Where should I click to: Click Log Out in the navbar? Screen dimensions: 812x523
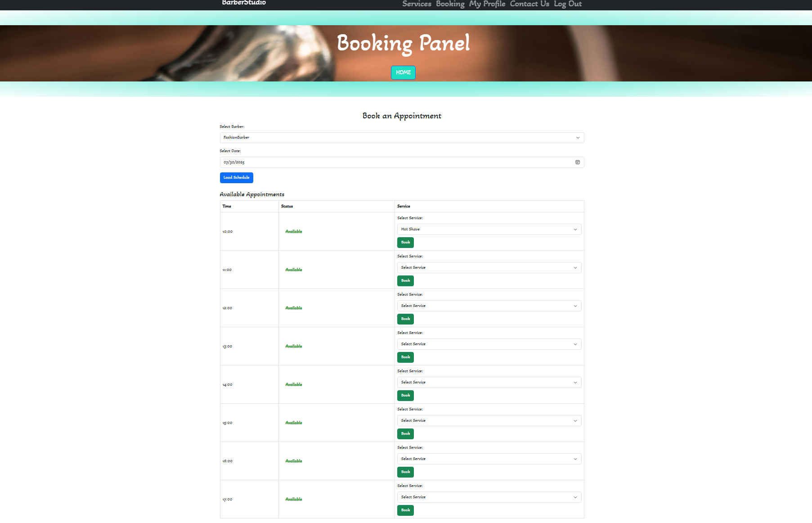click(567, 4)
